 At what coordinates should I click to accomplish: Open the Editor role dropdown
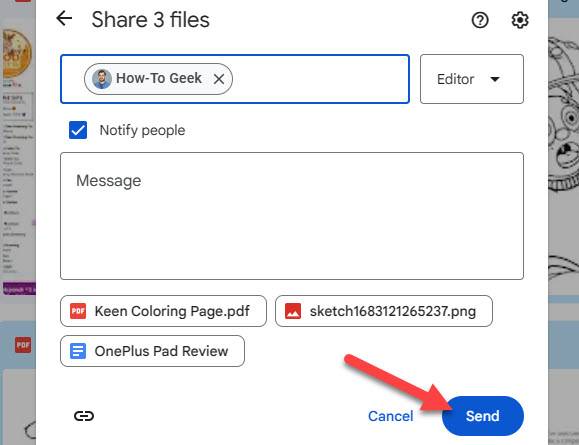pyautogui.click(x=472, y=79)
